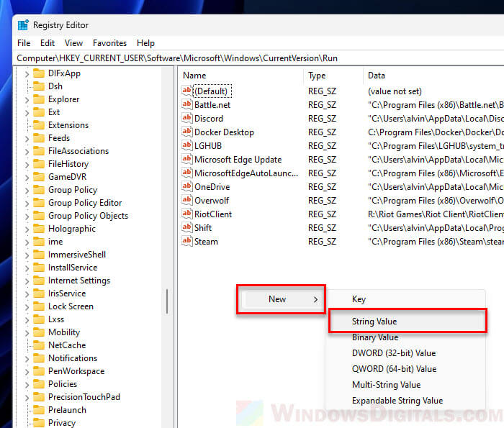
Task: Click the Dsh folder icon
Action: click(39, 86)
